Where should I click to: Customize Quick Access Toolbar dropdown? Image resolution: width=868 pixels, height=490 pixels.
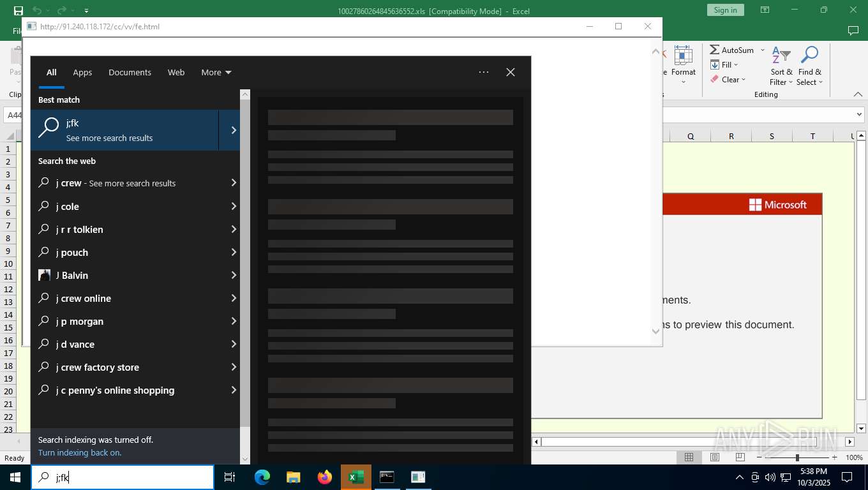point(86,10)
